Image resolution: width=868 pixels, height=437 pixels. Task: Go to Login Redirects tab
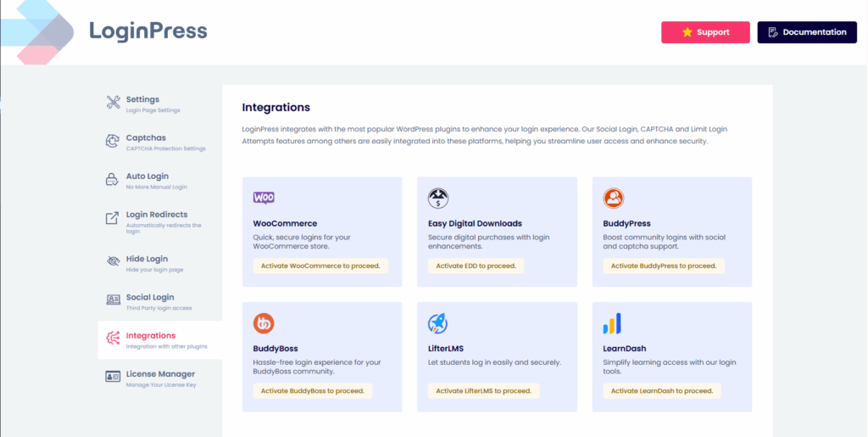point(160,221)
